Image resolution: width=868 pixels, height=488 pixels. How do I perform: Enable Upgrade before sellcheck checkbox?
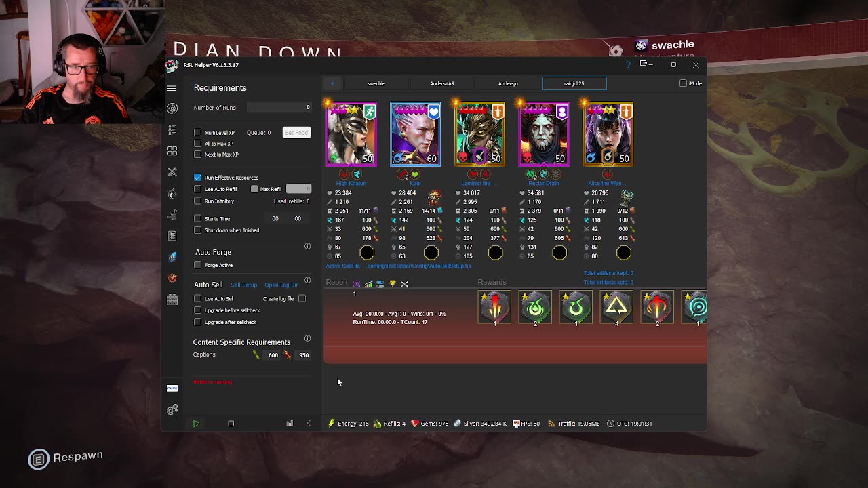tap(198, 310)
